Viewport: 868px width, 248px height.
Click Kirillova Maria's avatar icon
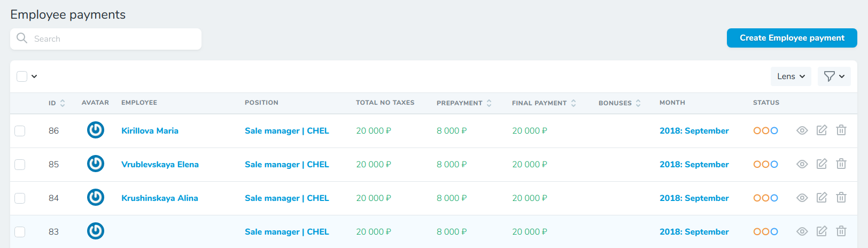(96, 130)
